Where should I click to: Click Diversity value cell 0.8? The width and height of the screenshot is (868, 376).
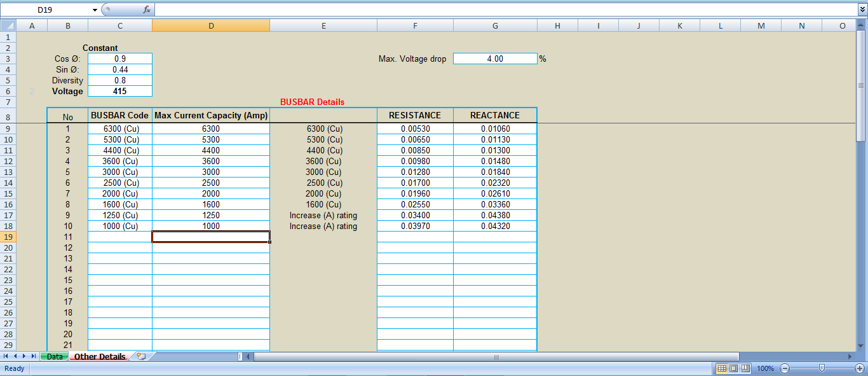point(120,80)
